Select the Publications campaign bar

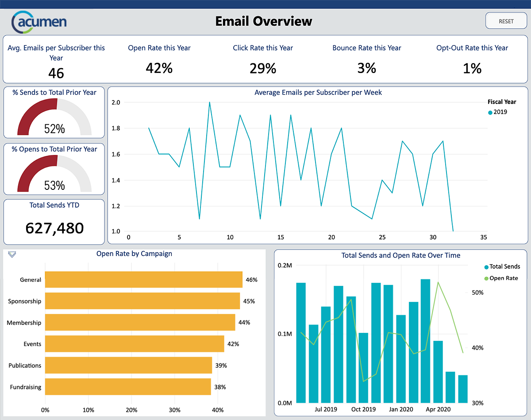pos(128,366)
